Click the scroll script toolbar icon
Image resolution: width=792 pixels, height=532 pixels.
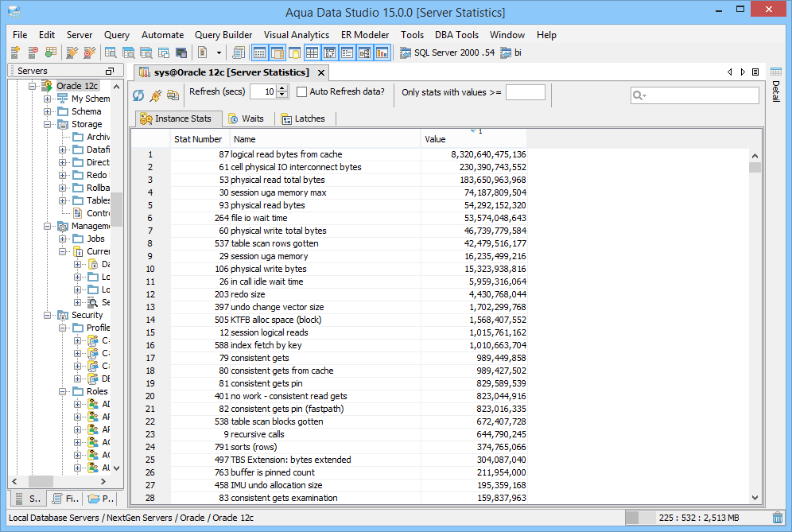click(x=238, y=52)
